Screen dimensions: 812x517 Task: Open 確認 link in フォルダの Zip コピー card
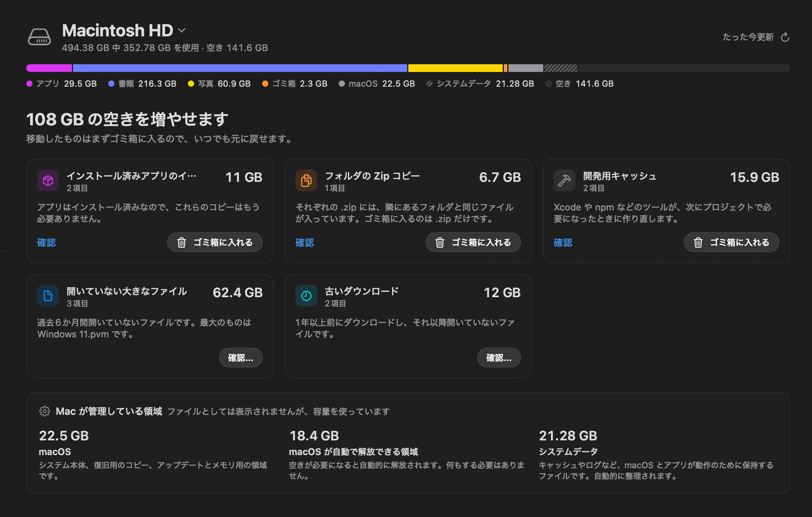pos(305,243)
